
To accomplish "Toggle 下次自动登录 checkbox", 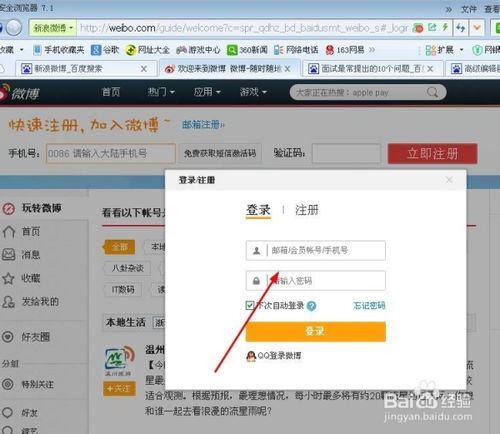I will click(250, 305).
